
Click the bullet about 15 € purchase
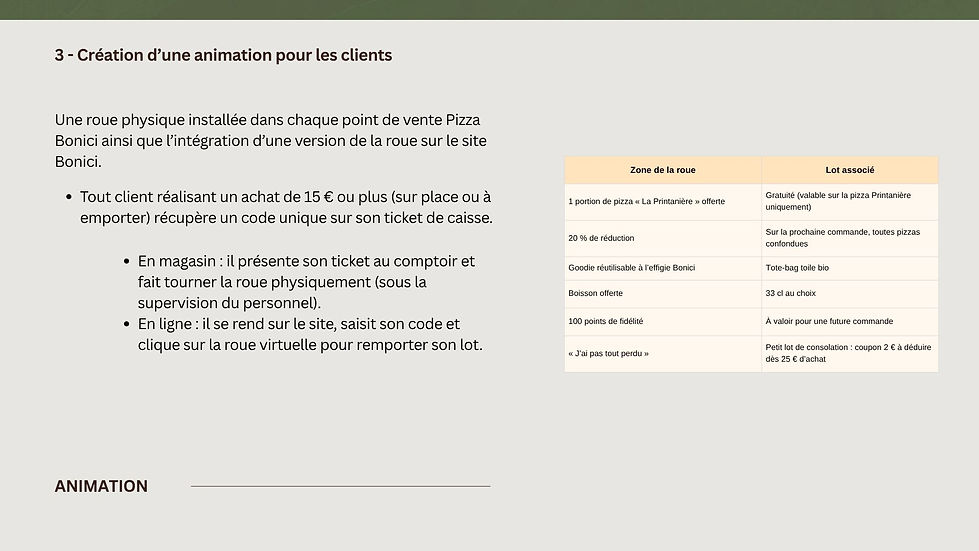286,207
